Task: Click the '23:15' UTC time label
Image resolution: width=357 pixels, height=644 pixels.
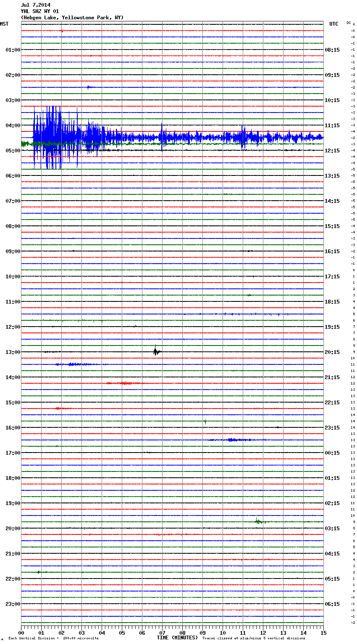Action: [332, 428]
